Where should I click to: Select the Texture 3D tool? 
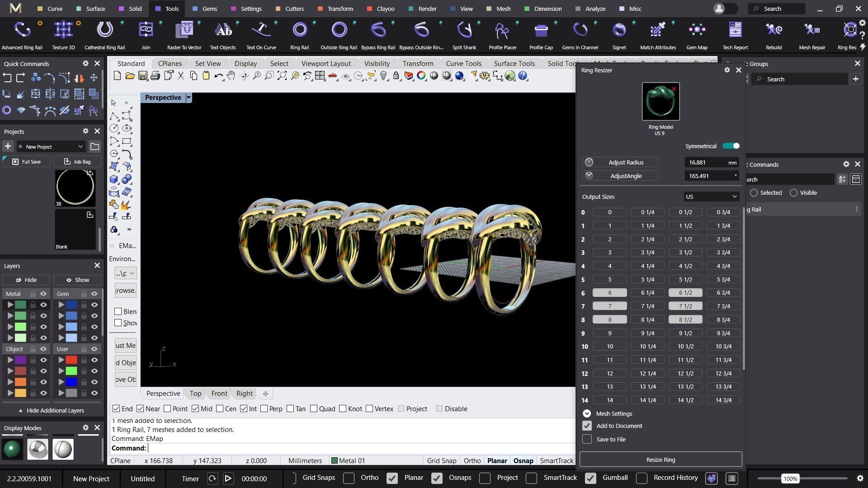63,35
